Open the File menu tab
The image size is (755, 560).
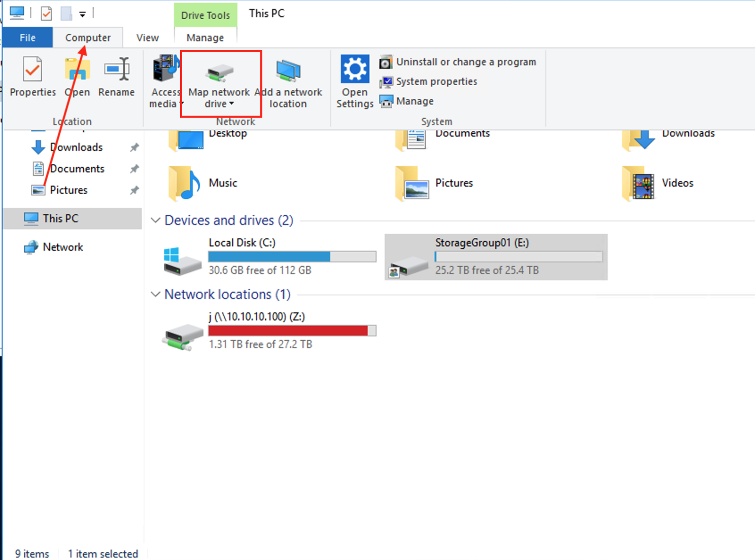(x=27, y=38)
